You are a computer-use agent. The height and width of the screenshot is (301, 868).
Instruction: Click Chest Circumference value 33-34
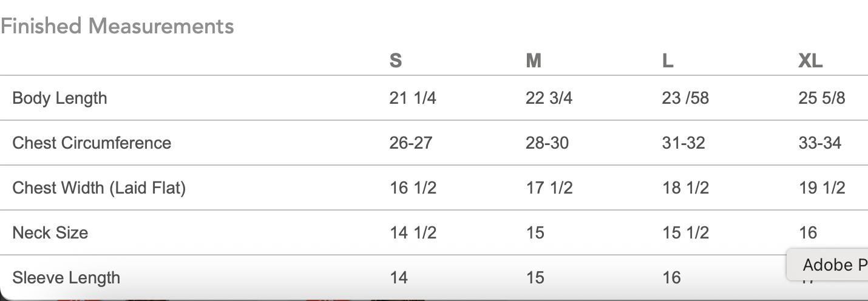click(x=820, y=143)
